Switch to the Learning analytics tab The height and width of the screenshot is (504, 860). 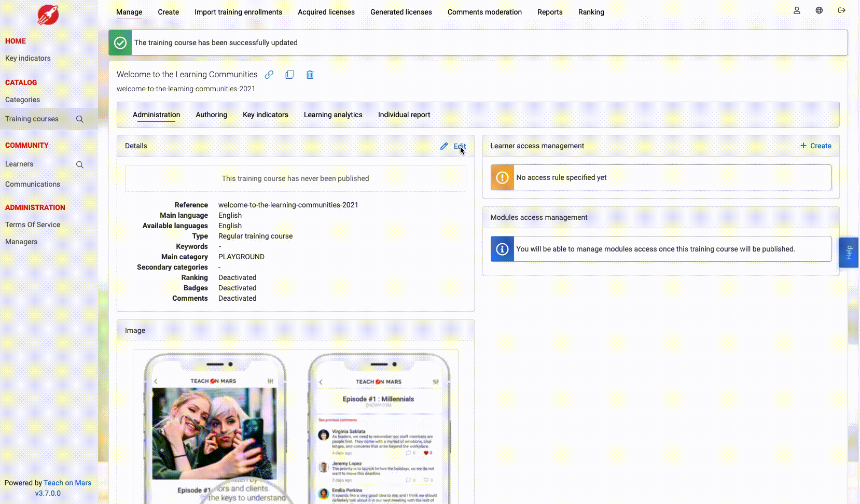tap(333, 115)
